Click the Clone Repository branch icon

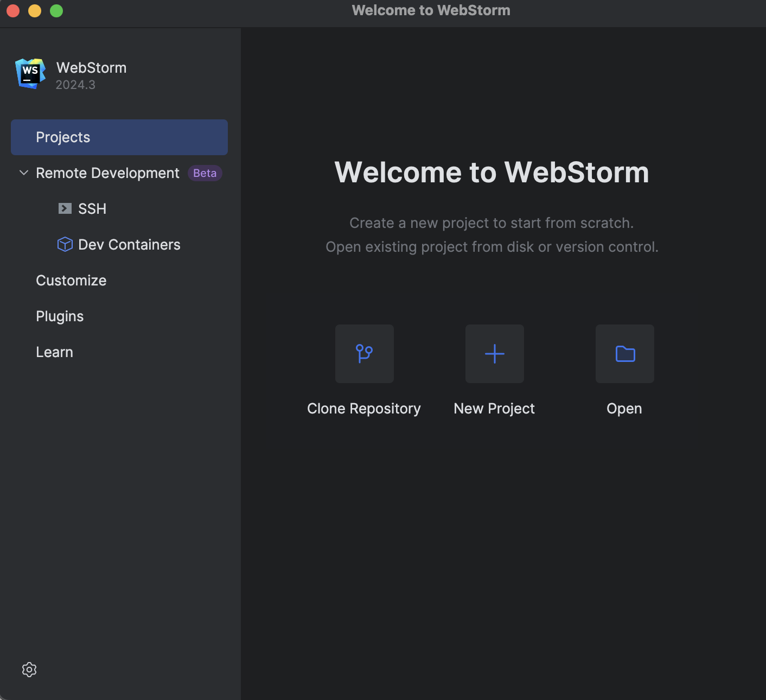[x=364, y=353]
